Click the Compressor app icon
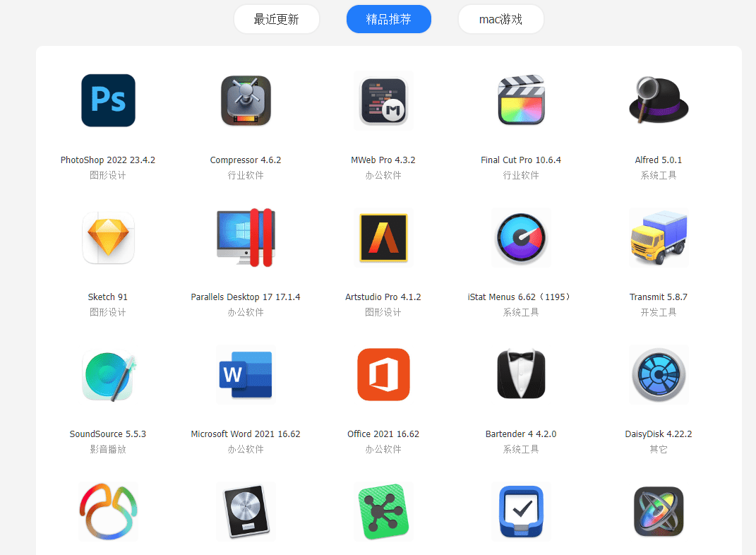The width and height of the screenshot is (756, 555). coord(246,100)
